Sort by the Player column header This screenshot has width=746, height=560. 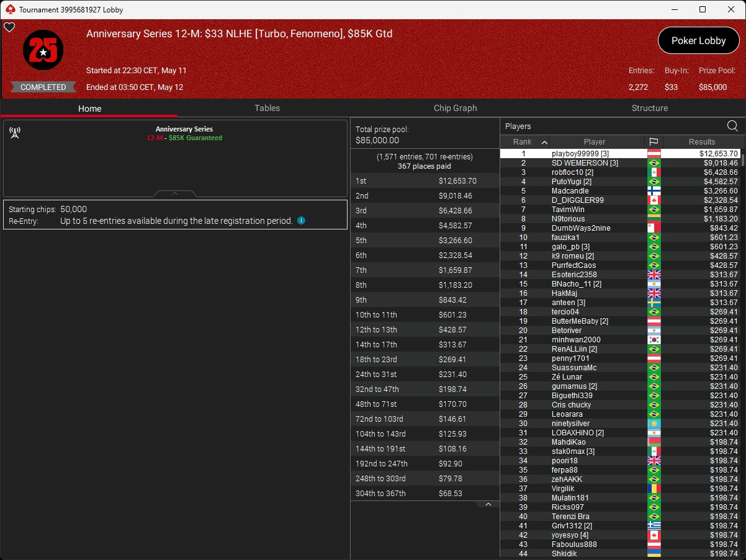tap(594, 142)
